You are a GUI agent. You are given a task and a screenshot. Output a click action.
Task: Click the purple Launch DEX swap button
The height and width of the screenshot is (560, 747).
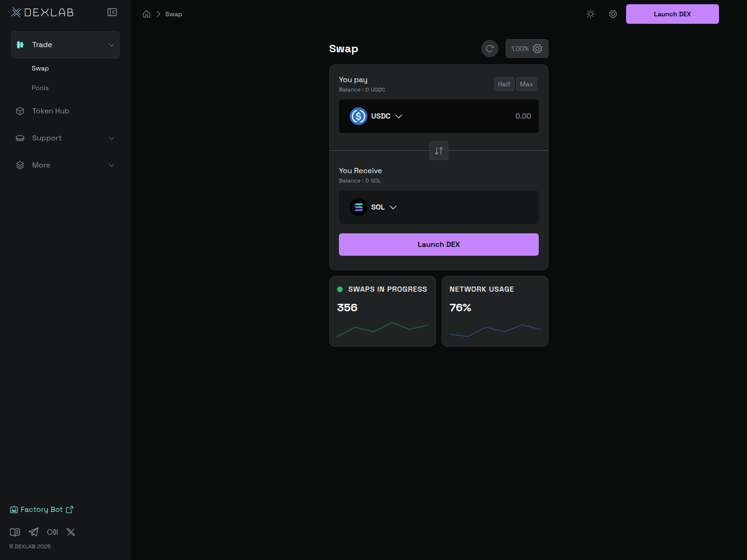[438, 244]
